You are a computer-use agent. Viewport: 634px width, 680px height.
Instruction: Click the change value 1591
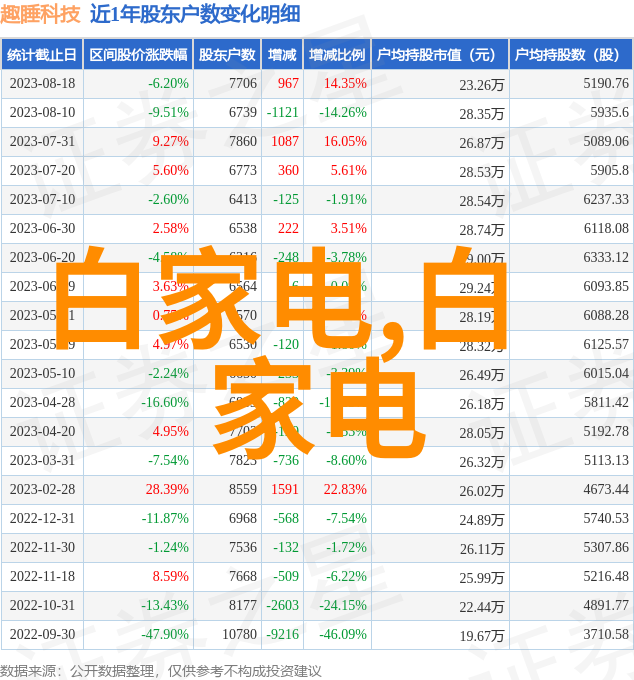tap(285, 489)
